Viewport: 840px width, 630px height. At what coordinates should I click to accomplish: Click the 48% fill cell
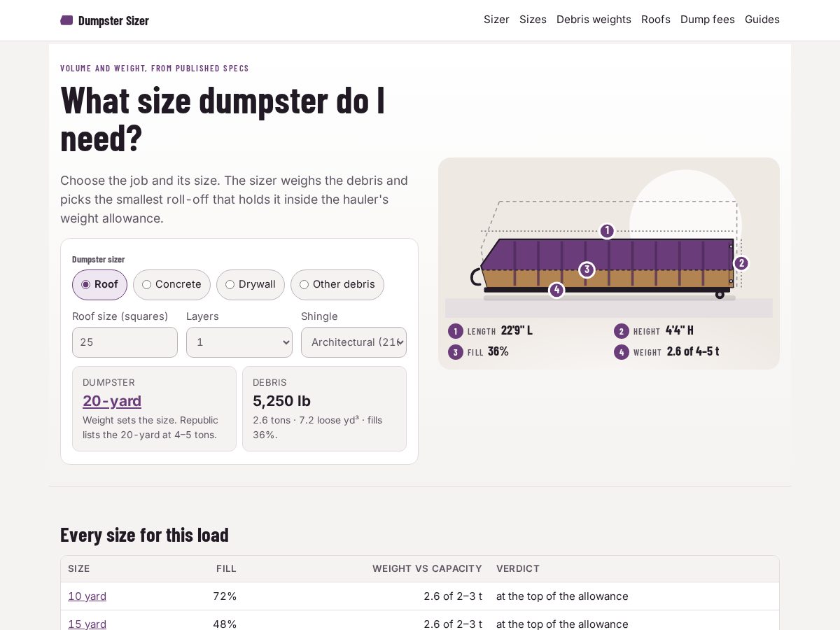pyautogui.click(x=225, y=624)
